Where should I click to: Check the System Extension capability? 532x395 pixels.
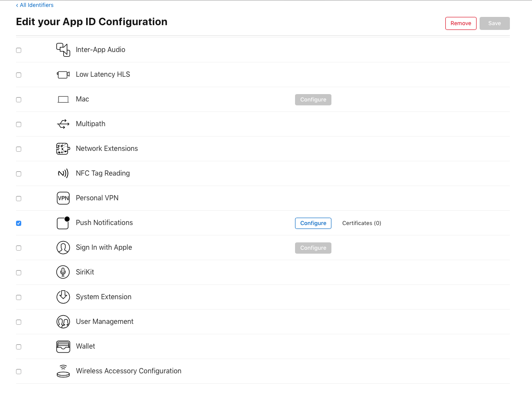tap(19, 297)
